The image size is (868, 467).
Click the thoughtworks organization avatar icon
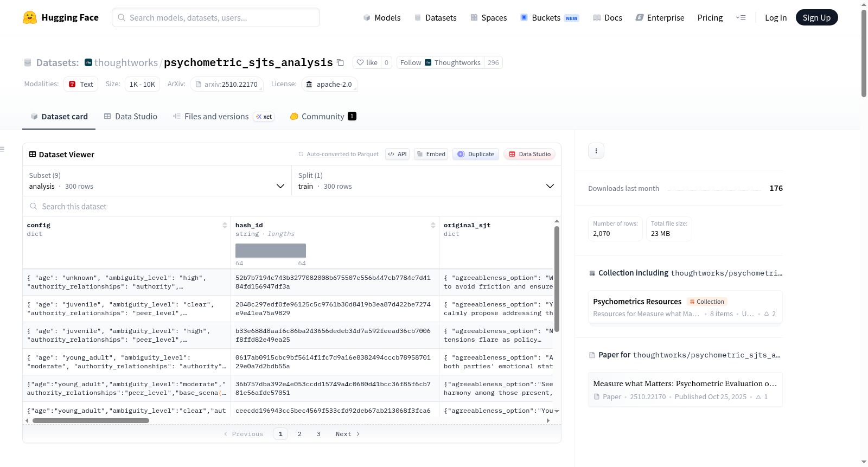[88, 62]
